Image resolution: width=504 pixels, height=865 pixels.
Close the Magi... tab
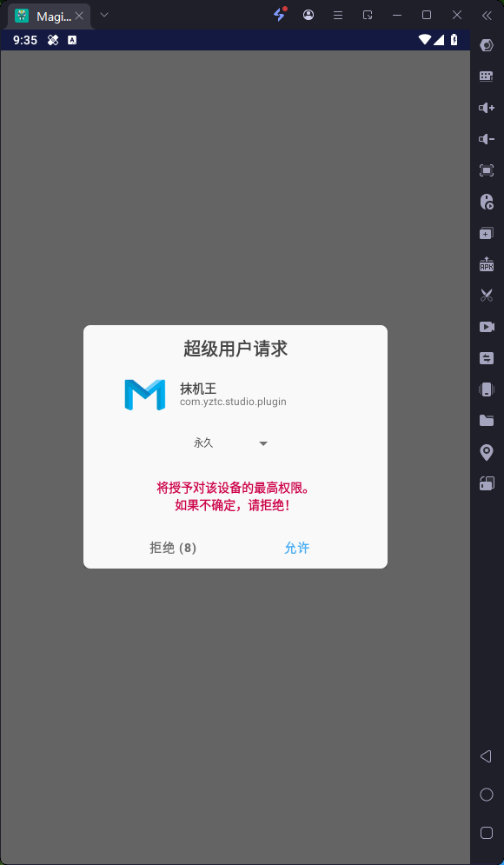pos(79,16)
